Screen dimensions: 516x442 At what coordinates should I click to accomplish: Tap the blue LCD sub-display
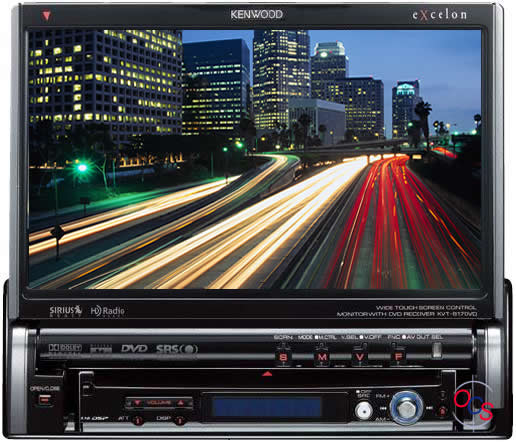(x=267, y=406)
